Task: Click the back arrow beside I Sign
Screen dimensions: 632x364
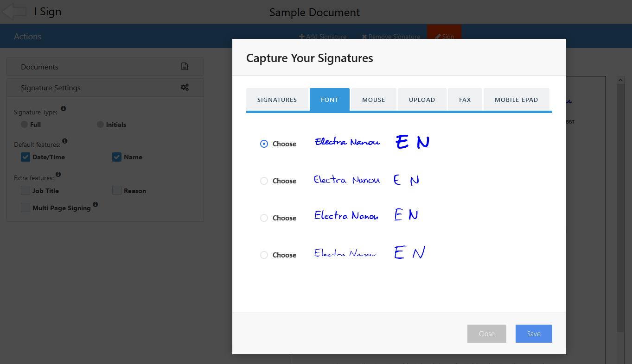Action: pyautogui.click(x=14, y=12)
